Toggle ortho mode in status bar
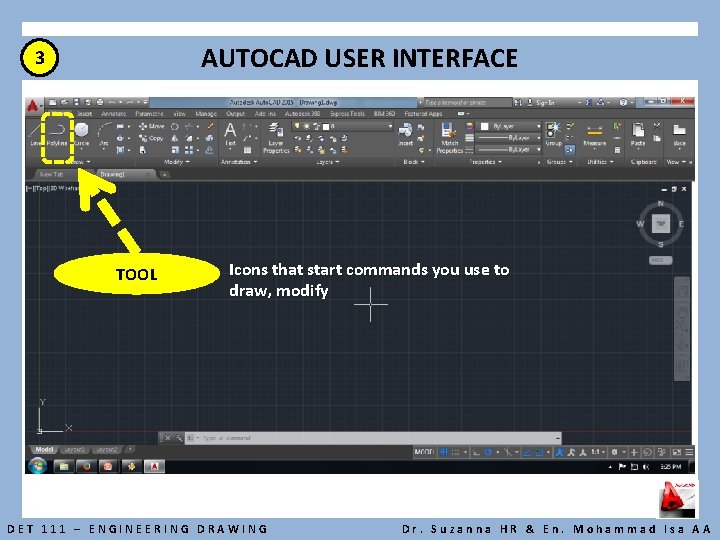 (x=476, y=452)
